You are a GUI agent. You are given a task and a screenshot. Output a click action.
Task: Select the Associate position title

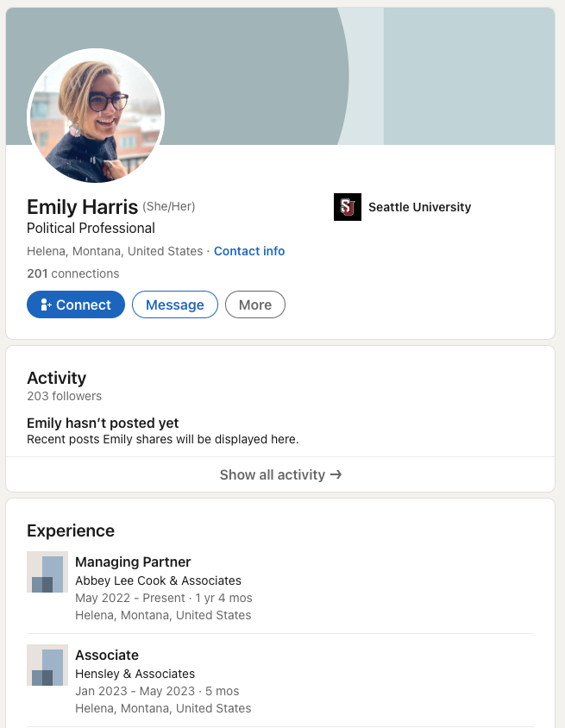(107, 655)
